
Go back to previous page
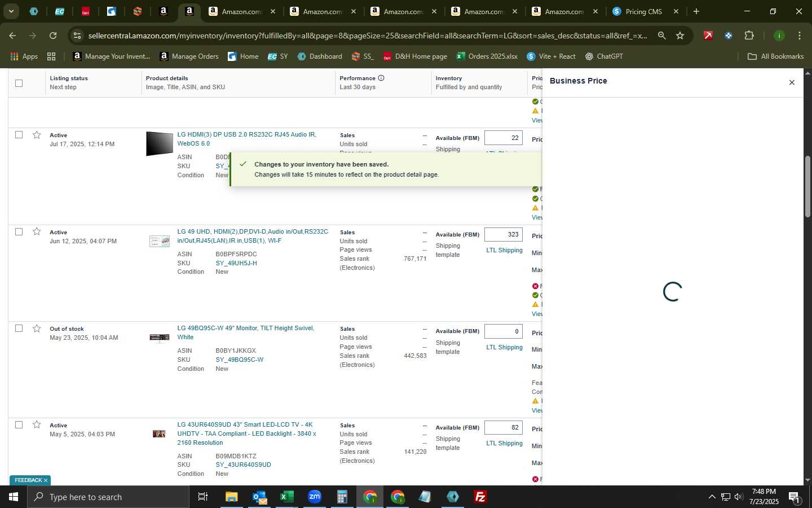(12, 36)
